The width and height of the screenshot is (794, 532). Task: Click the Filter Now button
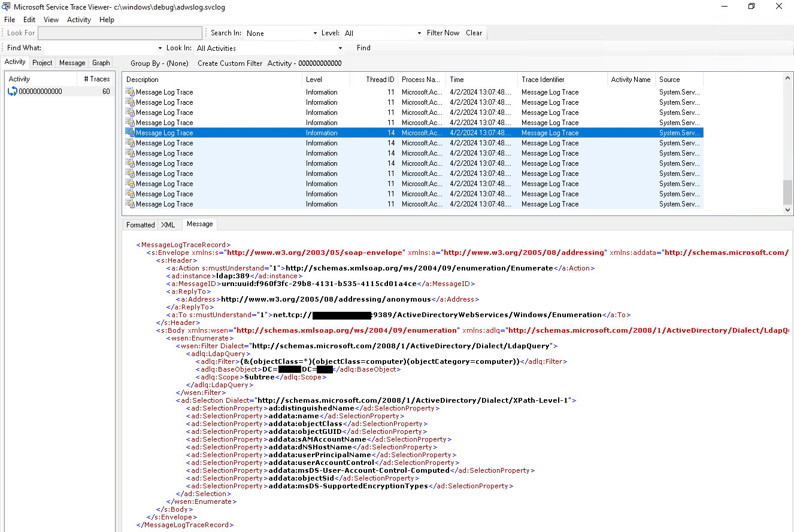(x=443, y=33)
